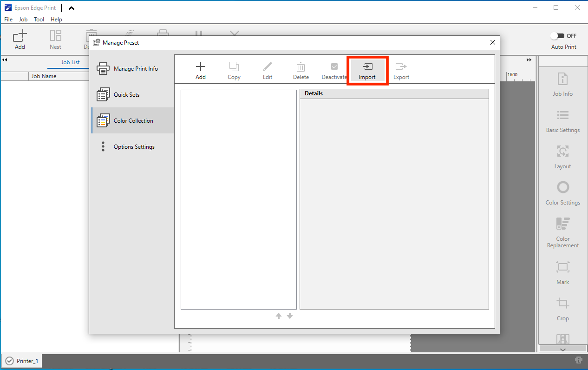Screen dimensions: 588x370
Task: Click the info icon in status bar
Action: point(579,360)
